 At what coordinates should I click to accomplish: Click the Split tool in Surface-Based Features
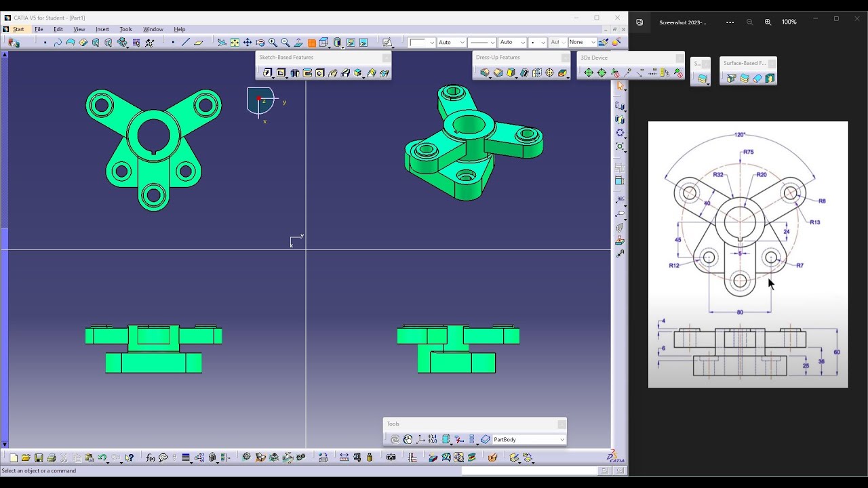(732, 78)
